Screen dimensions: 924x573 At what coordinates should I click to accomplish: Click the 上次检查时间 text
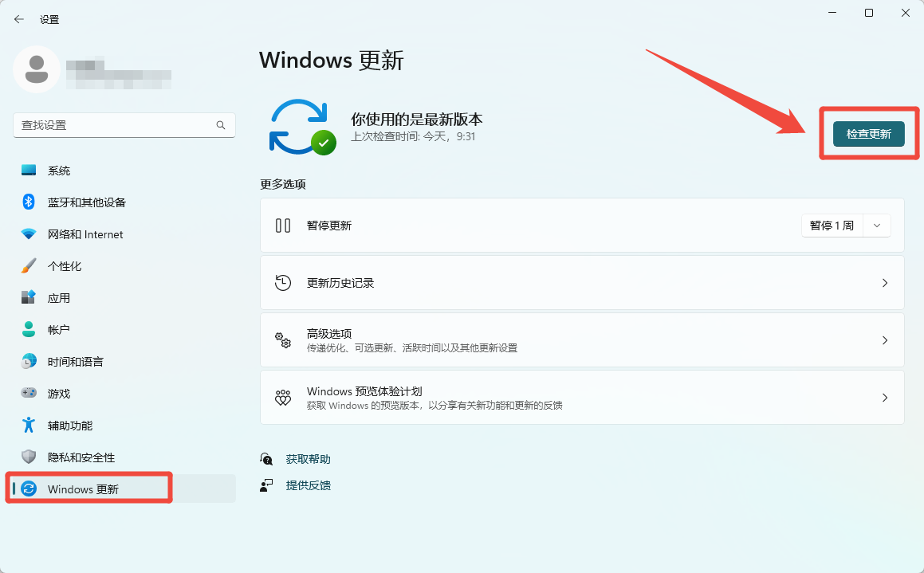[x=413, y=136]
